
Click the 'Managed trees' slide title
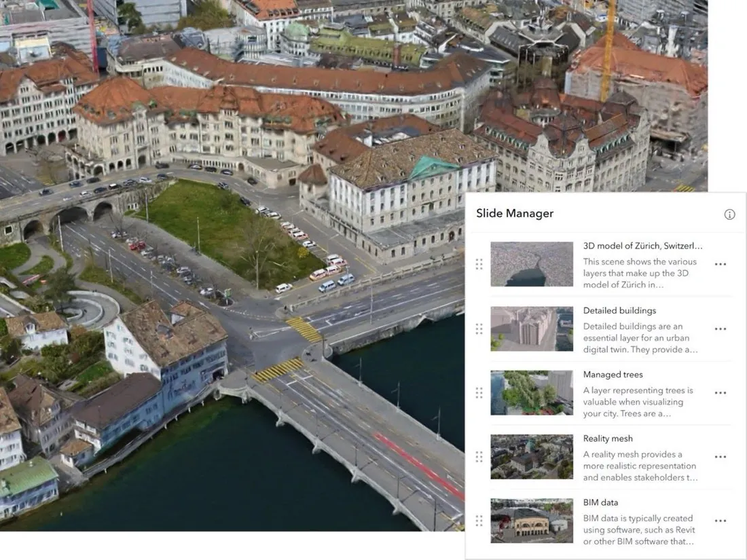[613, 375]
